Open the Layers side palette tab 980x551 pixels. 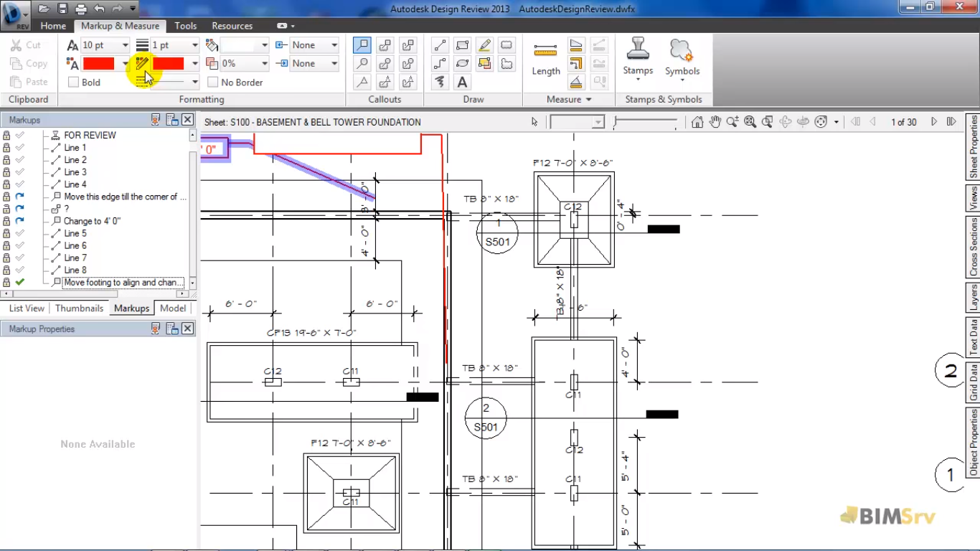tap(974, 297)
